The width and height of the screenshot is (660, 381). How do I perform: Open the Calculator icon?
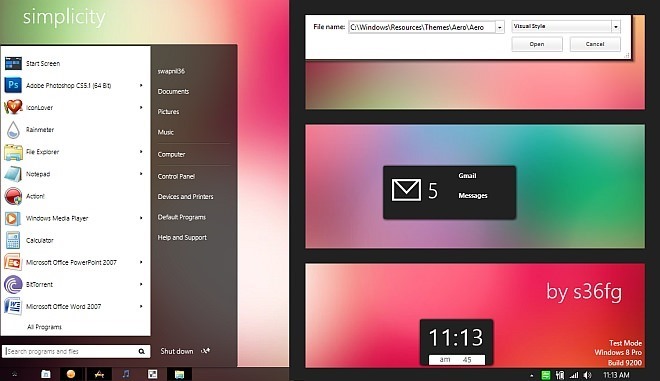pyautogui.click(x=13, y=240)
